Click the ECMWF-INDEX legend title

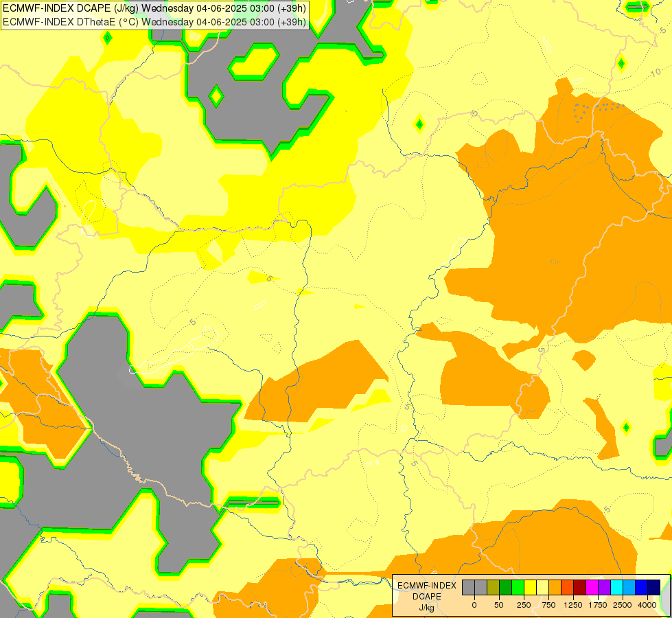click(x=427, y=586)
